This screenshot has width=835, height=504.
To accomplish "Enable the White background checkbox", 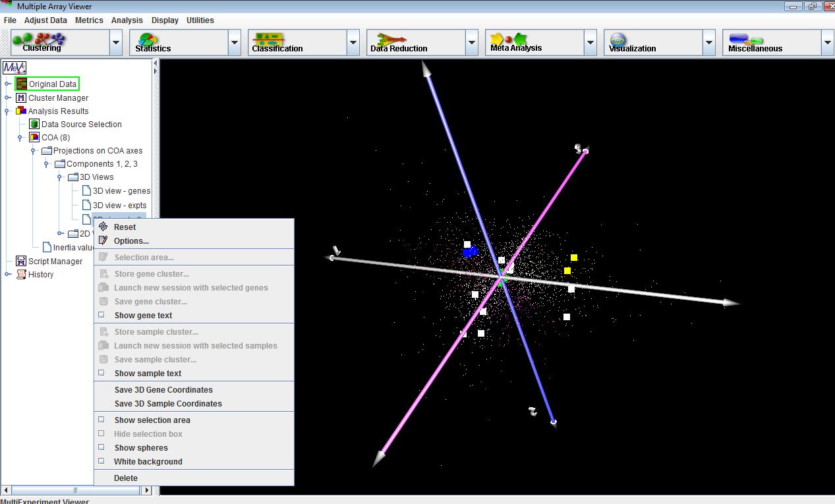I will pyautogui.click(x=101, y=462).
